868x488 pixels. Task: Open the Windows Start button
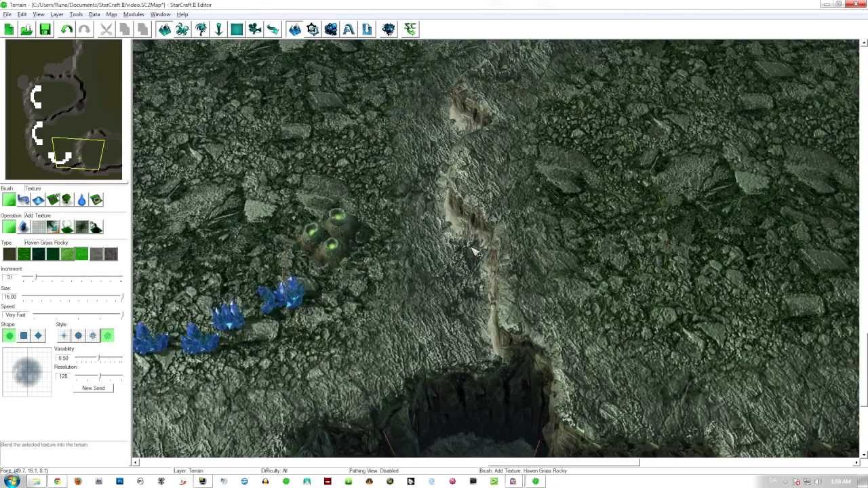click(x=12, y=481)
